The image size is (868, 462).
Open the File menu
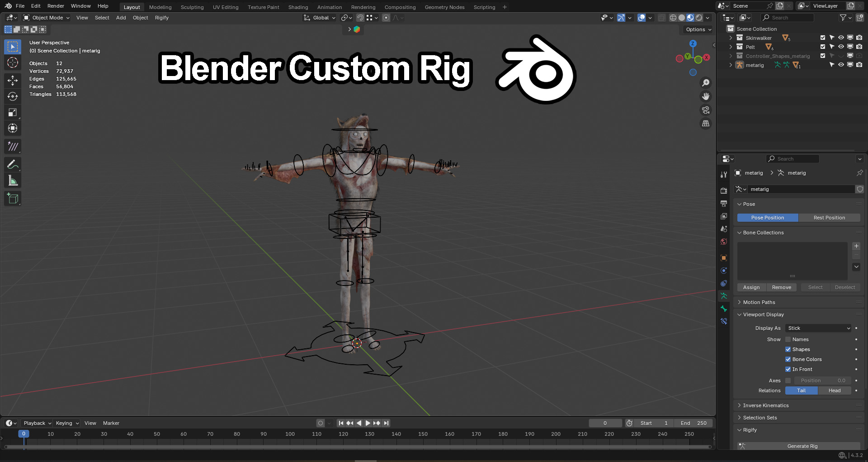20,6
